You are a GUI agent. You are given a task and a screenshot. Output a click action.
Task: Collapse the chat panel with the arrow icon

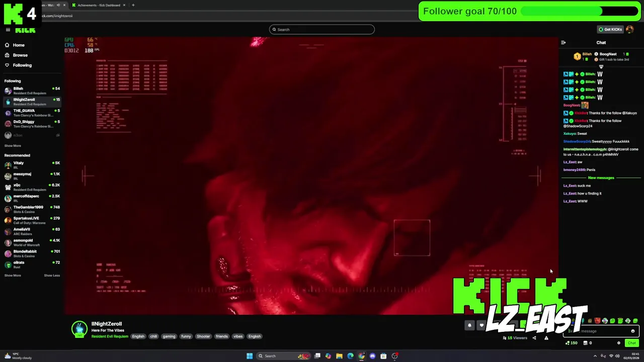[x=563, y=43]
